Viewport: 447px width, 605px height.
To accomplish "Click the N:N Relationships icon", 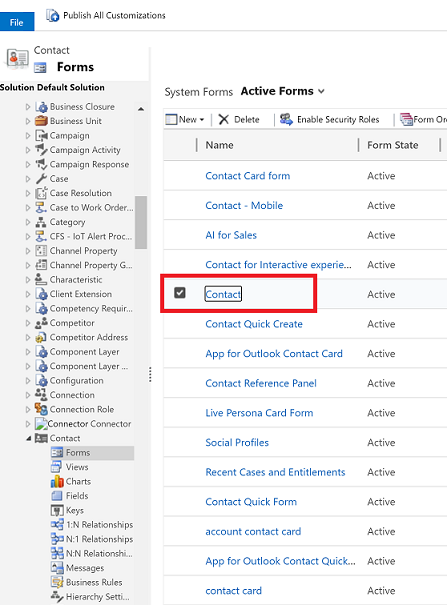I will pyautogui.click(x=57, y=553).
